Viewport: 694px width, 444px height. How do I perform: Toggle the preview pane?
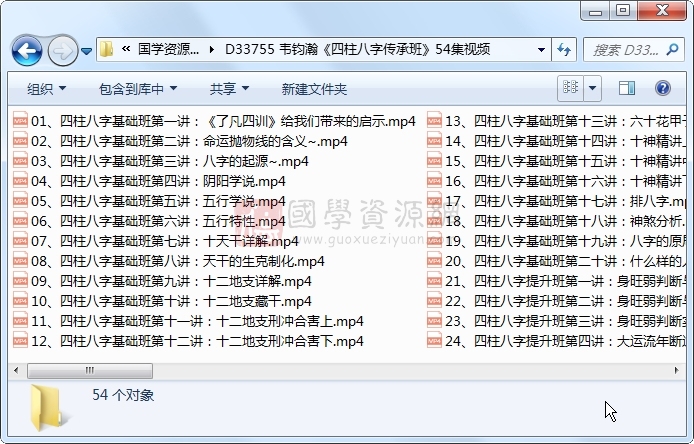pos(627,88)
